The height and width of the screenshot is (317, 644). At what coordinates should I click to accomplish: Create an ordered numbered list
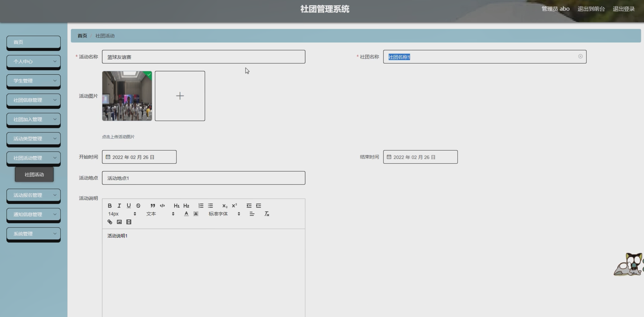201,206
